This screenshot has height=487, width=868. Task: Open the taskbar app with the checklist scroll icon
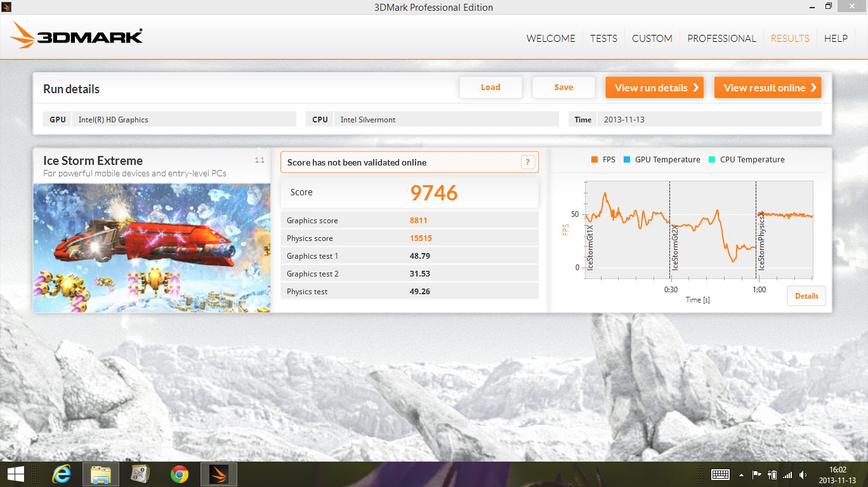(x=140, y=474)
